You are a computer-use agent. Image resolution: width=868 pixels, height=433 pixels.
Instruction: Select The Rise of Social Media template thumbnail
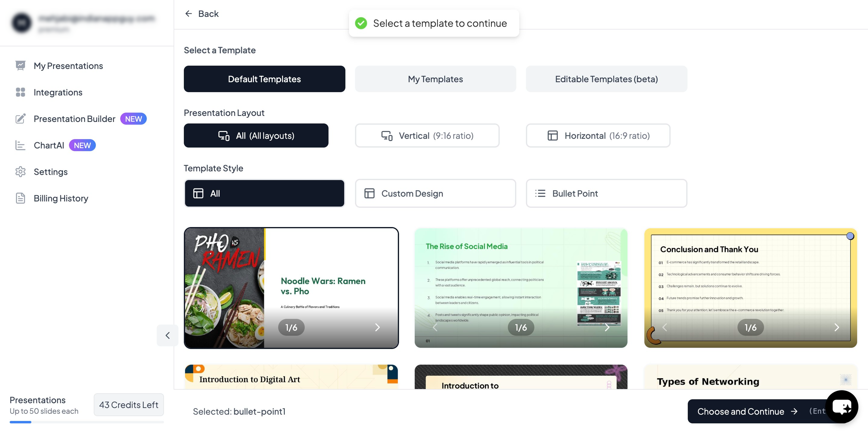[x=520, y=288]
